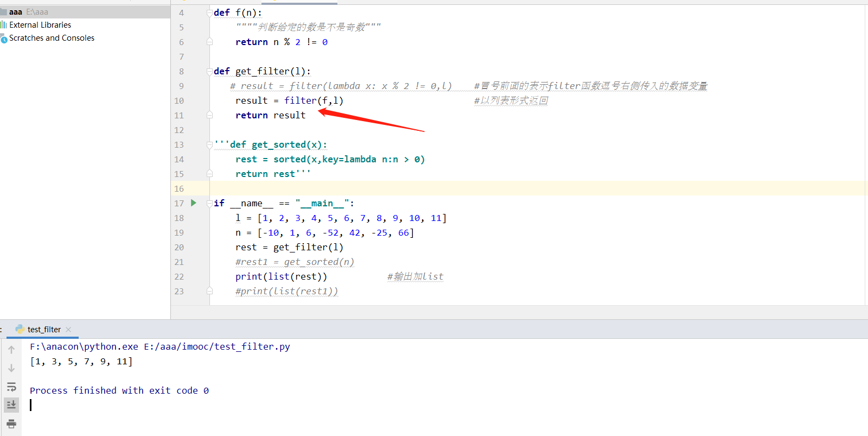Click 'n = [-10, 1, 6, -52...' line
This screenshot has height=436, width=868.
pyautogui.click(x=324, y=232)
